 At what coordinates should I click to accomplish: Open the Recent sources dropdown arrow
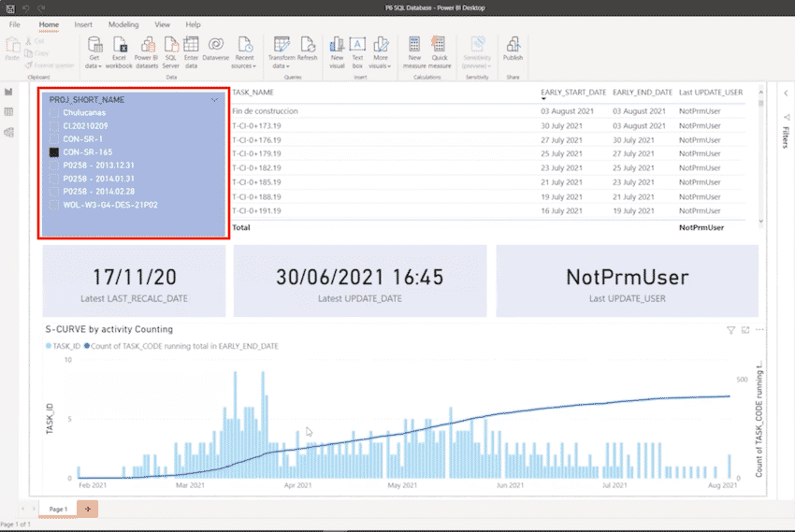point(254,66)
